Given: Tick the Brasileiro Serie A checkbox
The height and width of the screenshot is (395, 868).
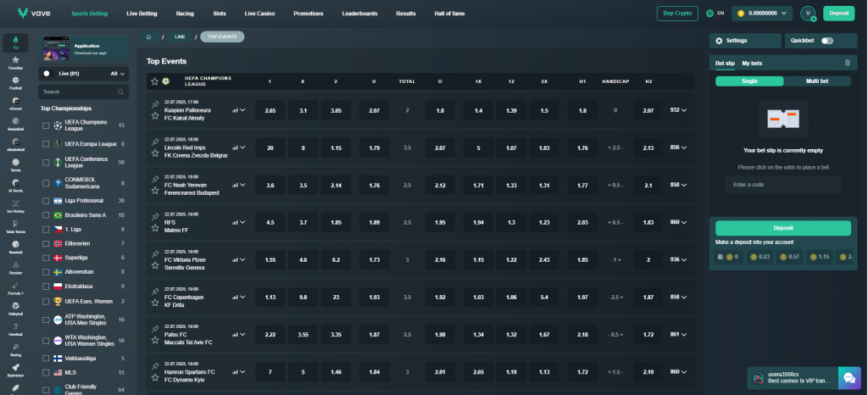Looking at the screenshot, I should coord(46,214).
